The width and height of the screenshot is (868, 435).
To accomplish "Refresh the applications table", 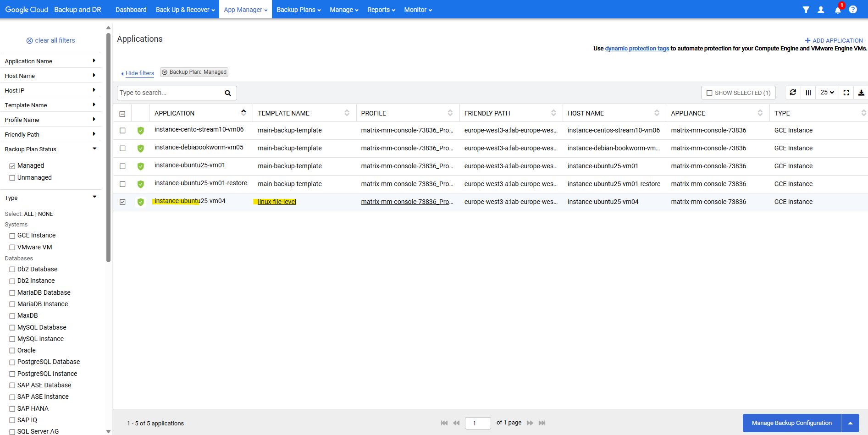I will click(793, 93).
